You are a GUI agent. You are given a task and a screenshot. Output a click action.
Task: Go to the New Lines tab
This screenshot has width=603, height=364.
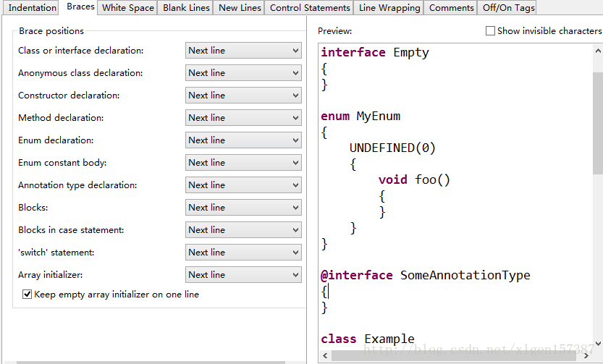[x=240, y=8]
